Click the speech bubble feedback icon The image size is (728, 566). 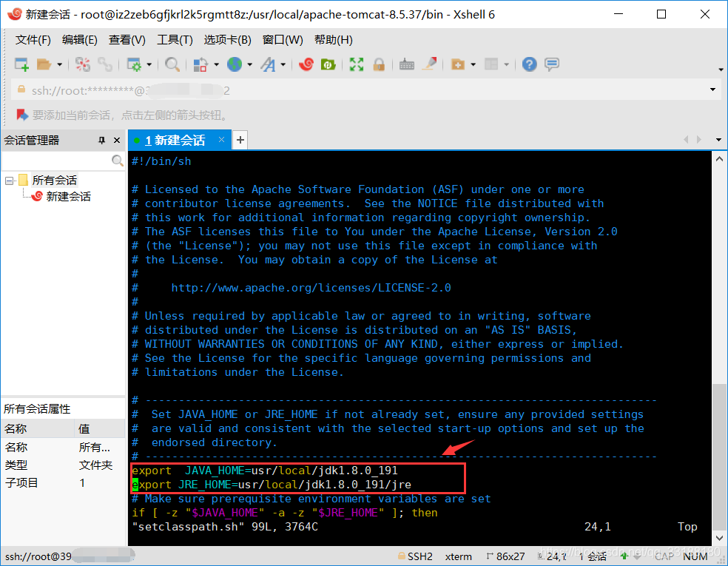coord(552,64)
